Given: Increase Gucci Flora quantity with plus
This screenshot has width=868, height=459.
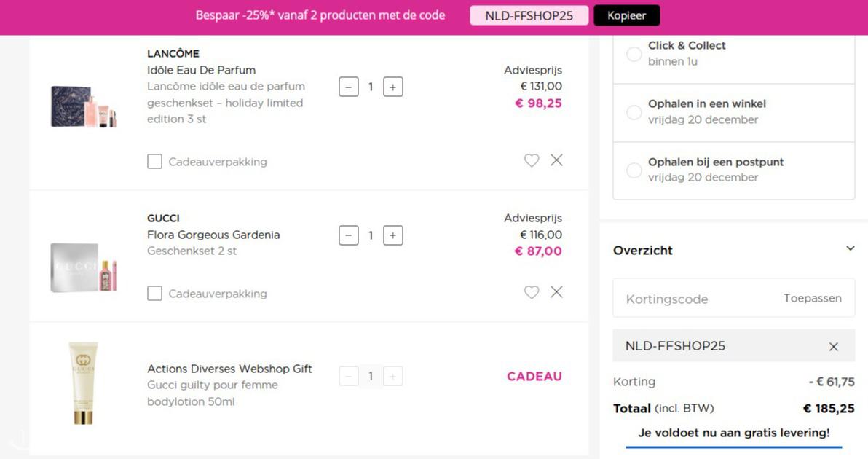Looking at the screenshot, I should point(393,235).
